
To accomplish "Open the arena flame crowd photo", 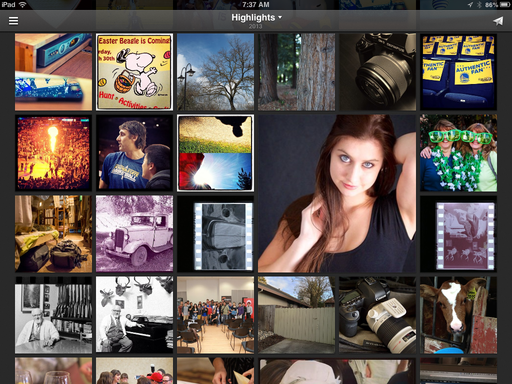I will pyautogui.click(x=53, y=153).
